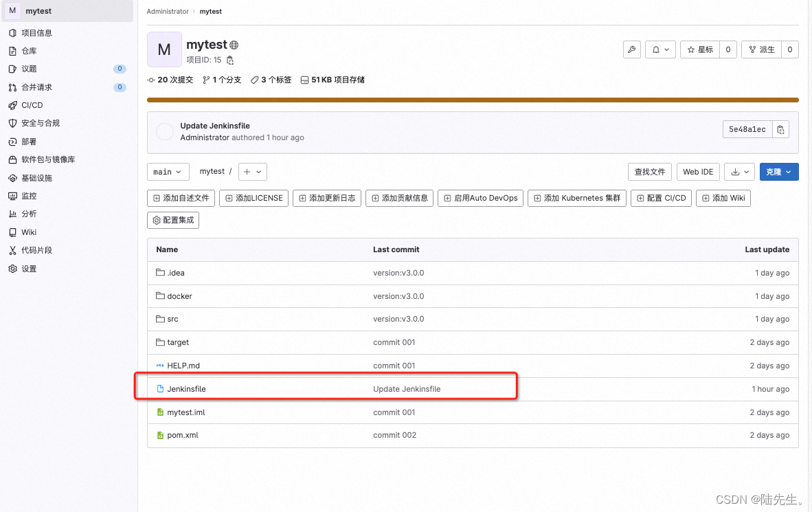Click the Administrator commit author link
This screenshot has width=812, height=512.
205,138
